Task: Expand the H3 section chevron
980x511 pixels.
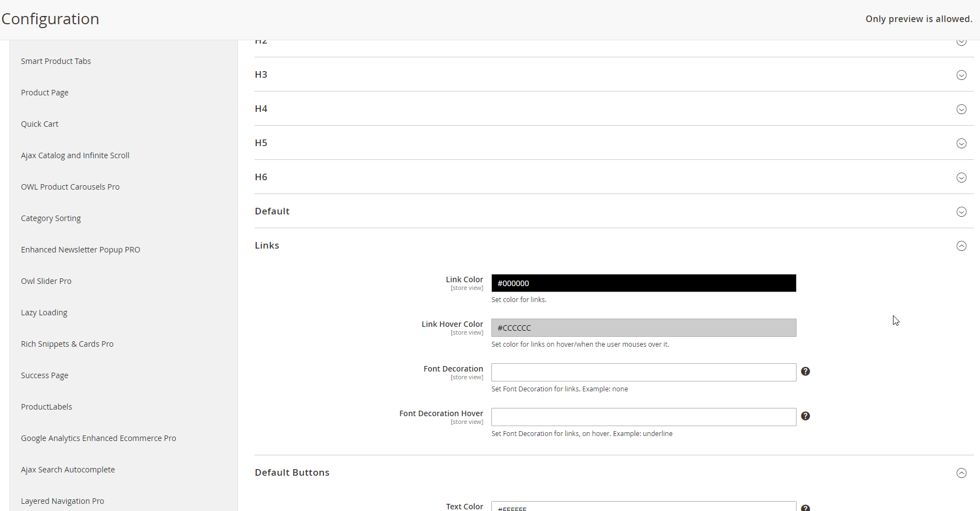Action: (x=961, y=75)
